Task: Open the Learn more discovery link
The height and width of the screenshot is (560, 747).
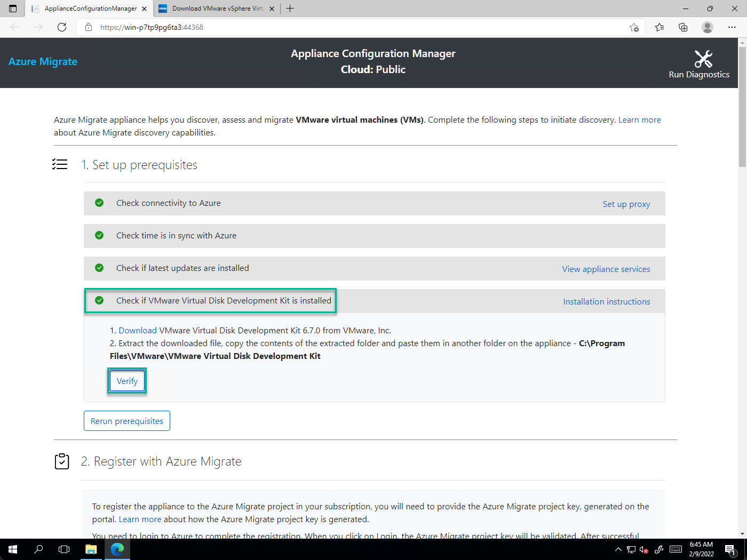Action: (639, 120)
